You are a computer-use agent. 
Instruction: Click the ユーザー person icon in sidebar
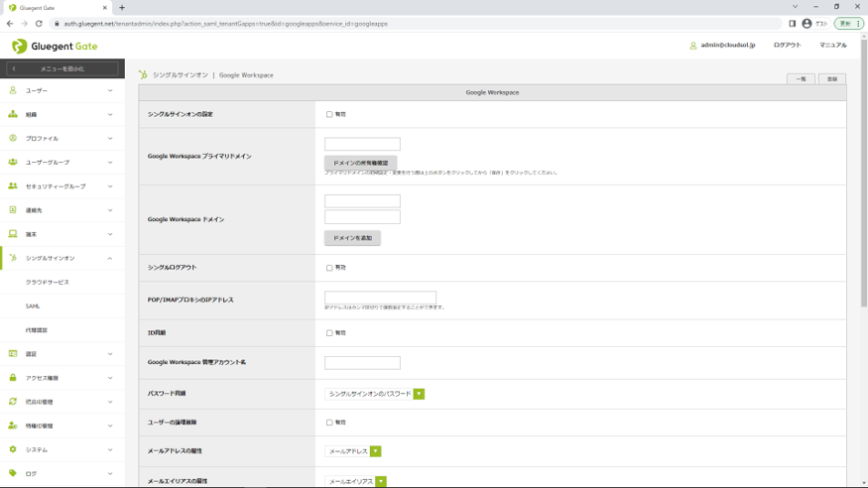13,90
